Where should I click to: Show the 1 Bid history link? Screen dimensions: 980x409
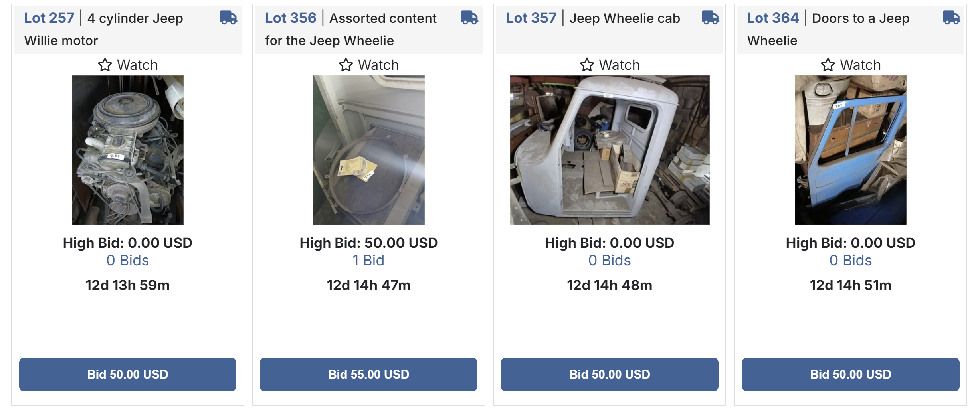pos(368,261)
